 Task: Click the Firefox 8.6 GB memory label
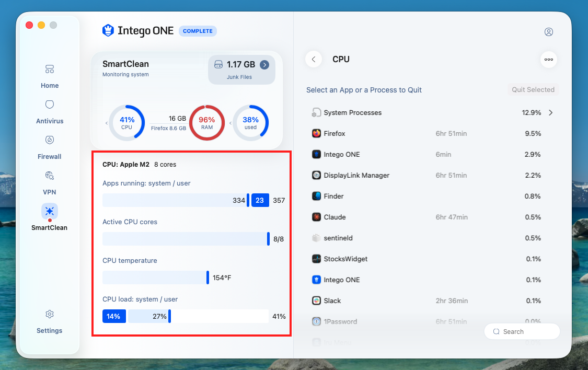click(x=168, y=128)
